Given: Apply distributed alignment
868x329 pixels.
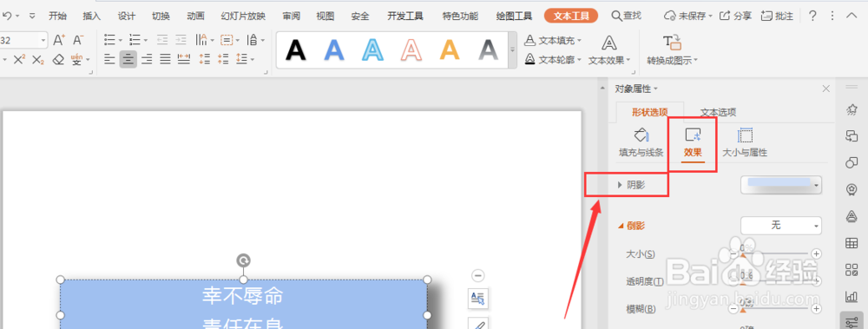Looking at the screenshot, I should (183, 59).
